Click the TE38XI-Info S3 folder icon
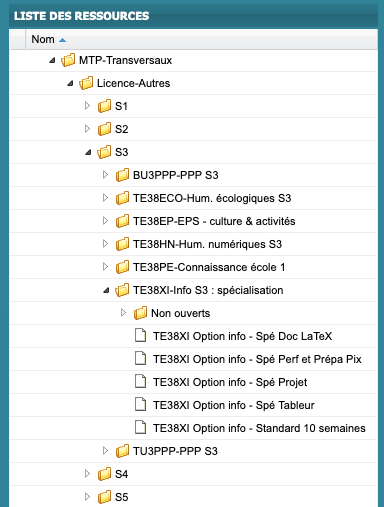This screenshot has height=507, width=384. (x=122, y=290)
